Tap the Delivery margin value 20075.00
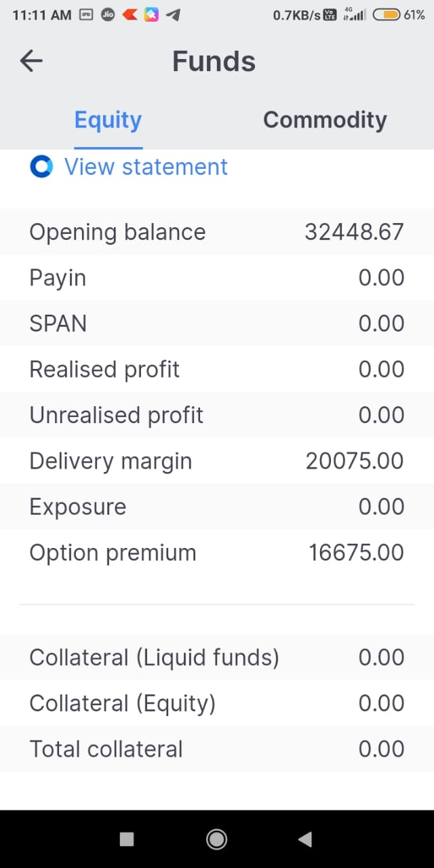 pyautogui.click(x=353, y=460)
